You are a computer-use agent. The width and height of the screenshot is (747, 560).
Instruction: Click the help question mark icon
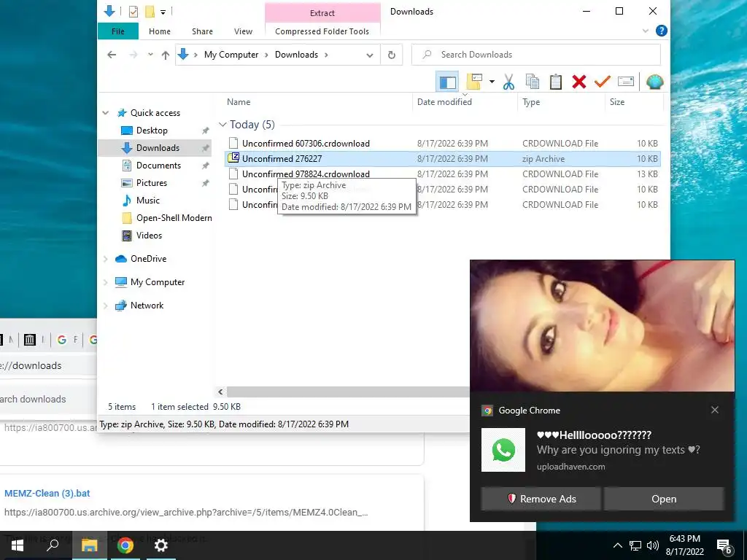661,31
